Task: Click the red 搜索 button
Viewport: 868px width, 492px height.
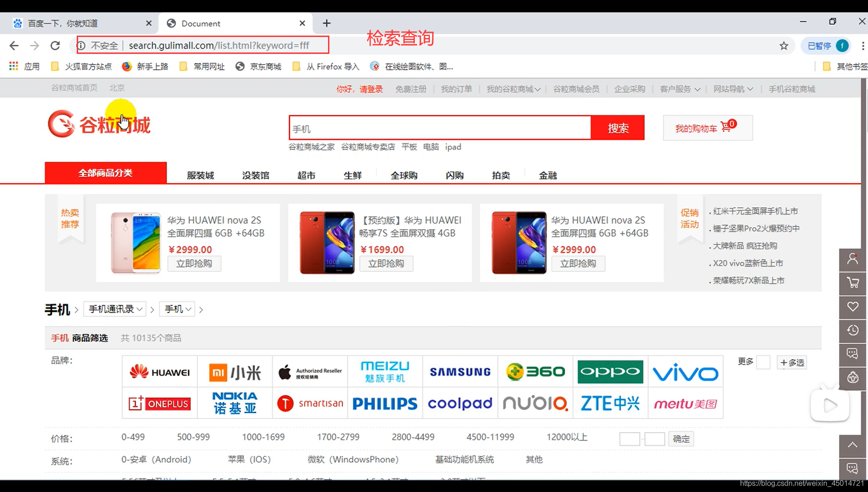Action: point(618,128)
